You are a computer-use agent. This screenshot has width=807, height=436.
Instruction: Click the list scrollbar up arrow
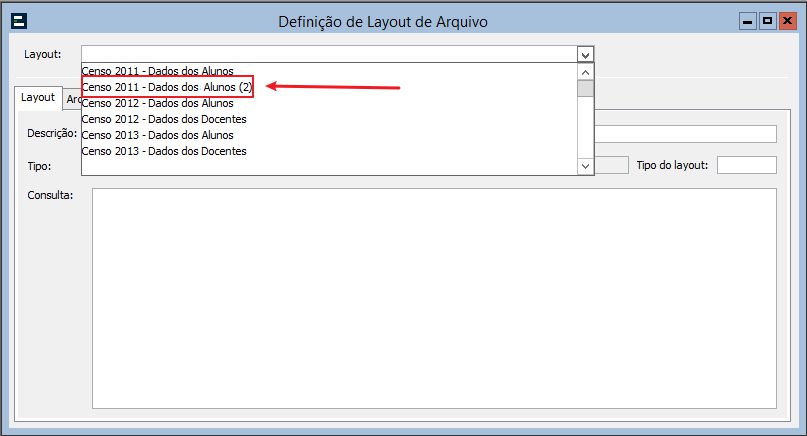point(585,72)
